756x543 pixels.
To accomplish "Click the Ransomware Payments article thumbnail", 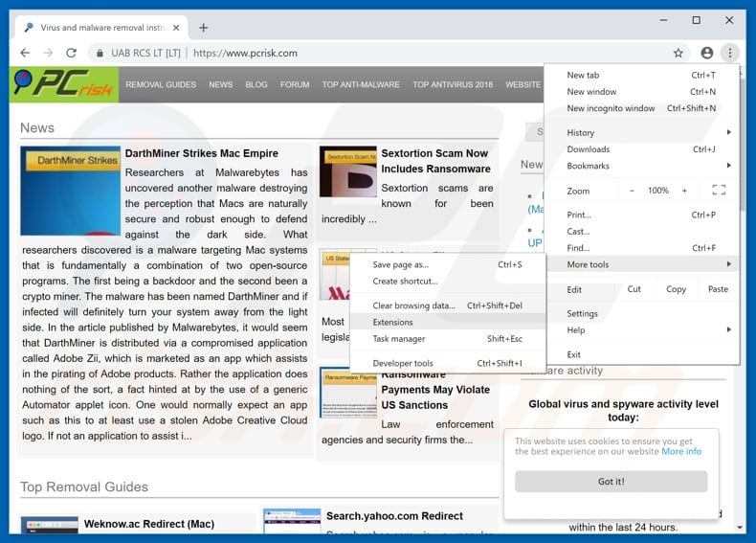I will click(348, 394).
